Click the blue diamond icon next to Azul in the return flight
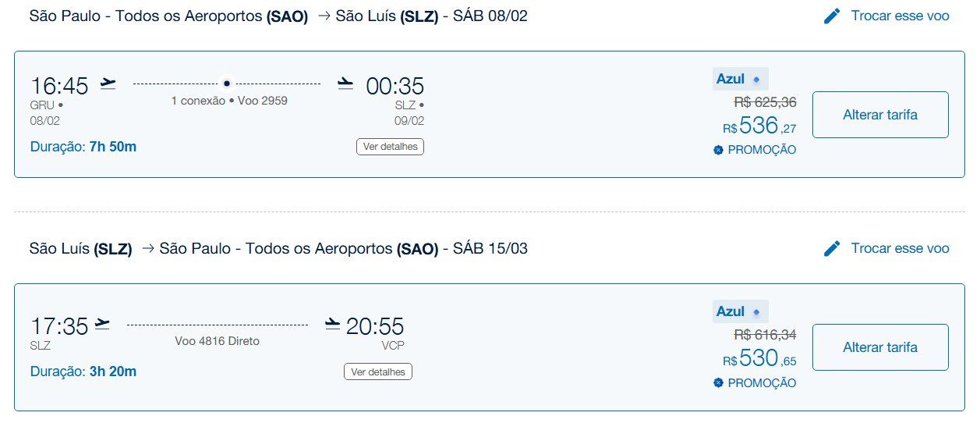 point(756,312)
